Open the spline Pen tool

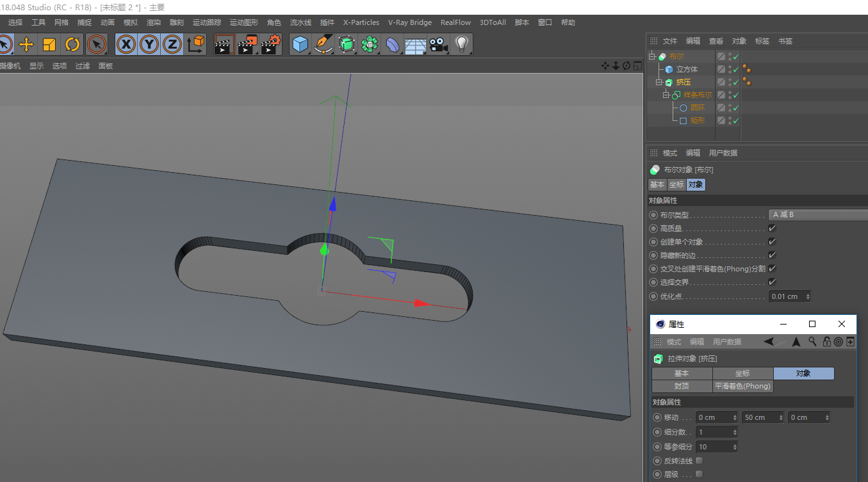pyautogui.click(x=323, y=44)
